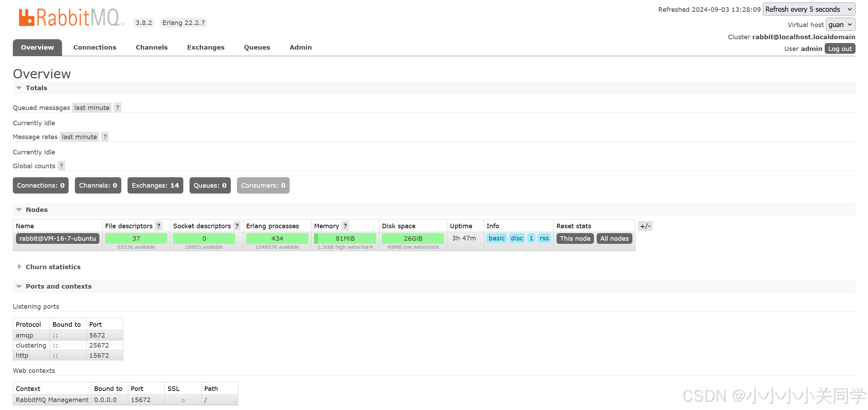Toggle node table columns with +/-
This screenshot has width=868, height=410.
(646, 226)
